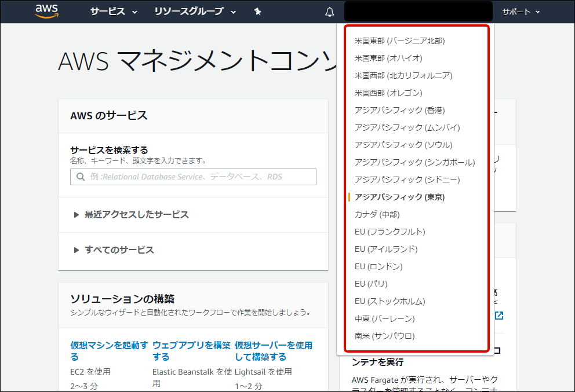Viewport: 575px width, 392px height.
Task: Pick the カナダ (中部) region
Action: (x=377, y=214)
